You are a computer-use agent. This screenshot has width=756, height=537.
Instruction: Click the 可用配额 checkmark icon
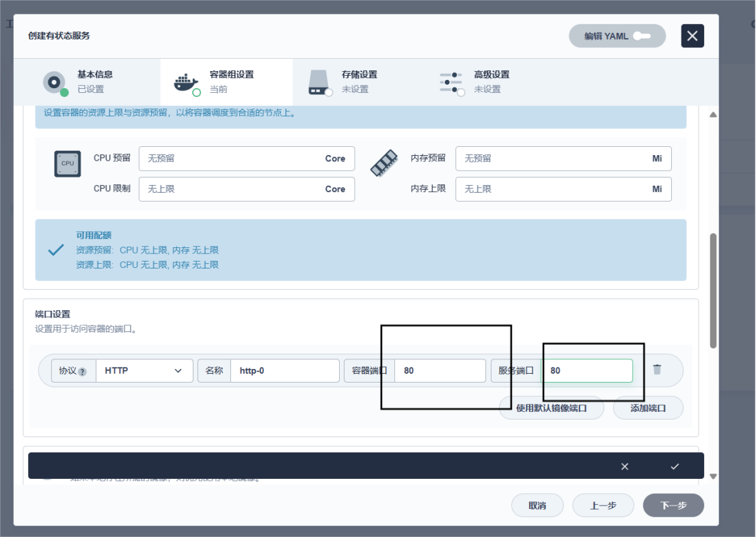point(56,249)
